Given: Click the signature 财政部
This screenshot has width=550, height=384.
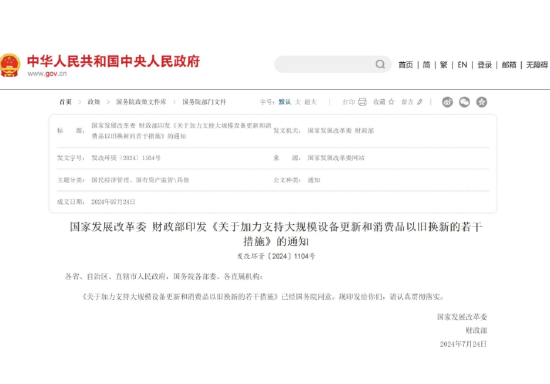Looking at the screenshot, I should tap(476, 330).
